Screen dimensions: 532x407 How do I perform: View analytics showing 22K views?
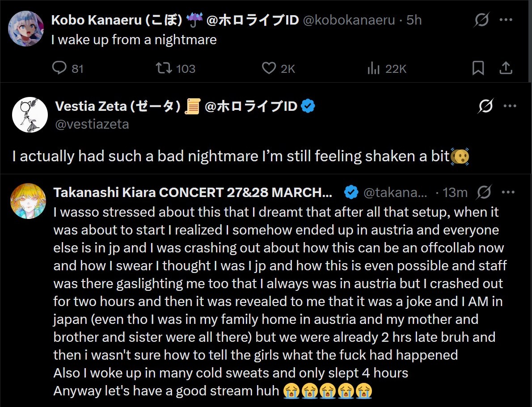(x=373, y=68)
